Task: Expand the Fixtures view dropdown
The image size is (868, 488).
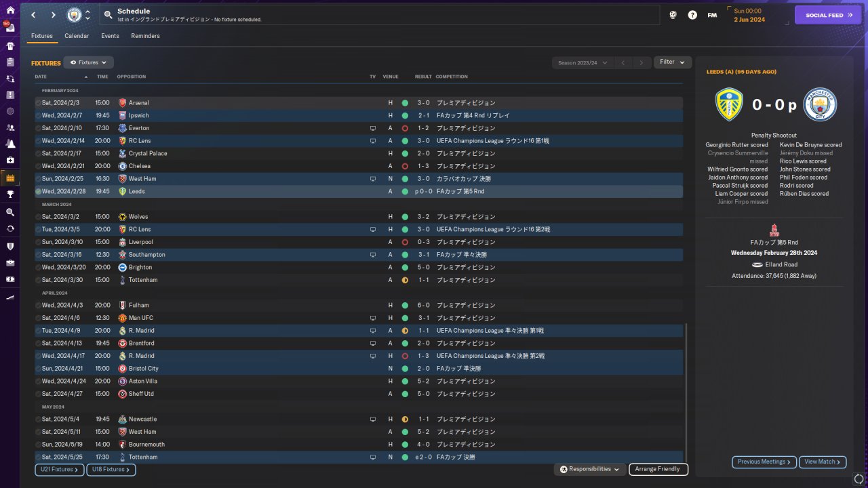Action: (88, 62)
